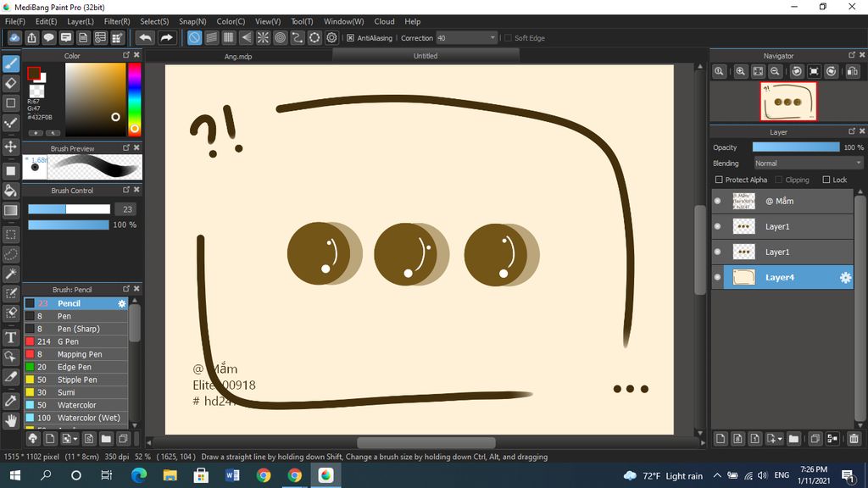The height and width of the screenshot is (488, 868).
Task: Enable the Soft Edge checkbox
Action: tap(508, 38)
